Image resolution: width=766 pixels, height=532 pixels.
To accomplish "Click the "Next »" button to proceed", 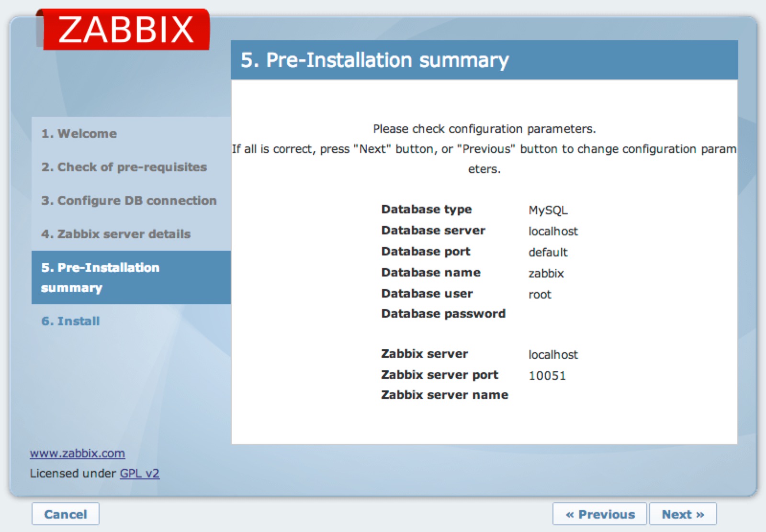I will 683,514.
